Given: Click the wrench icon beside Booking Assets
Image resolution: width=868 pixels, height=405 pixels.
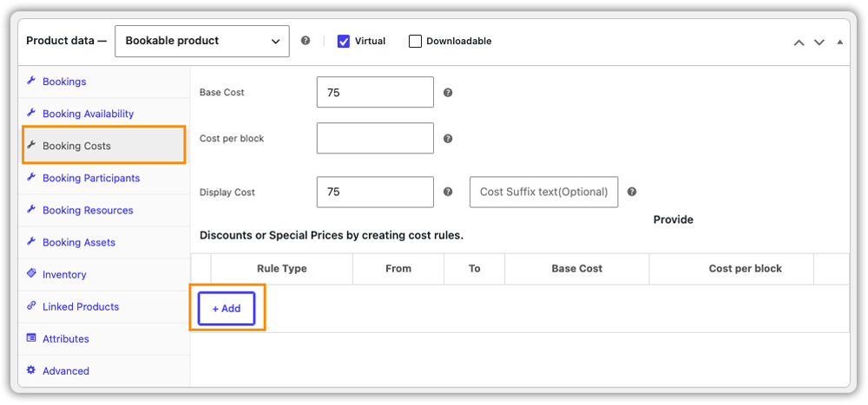Looking at the screenshot, I should (31, 241).
